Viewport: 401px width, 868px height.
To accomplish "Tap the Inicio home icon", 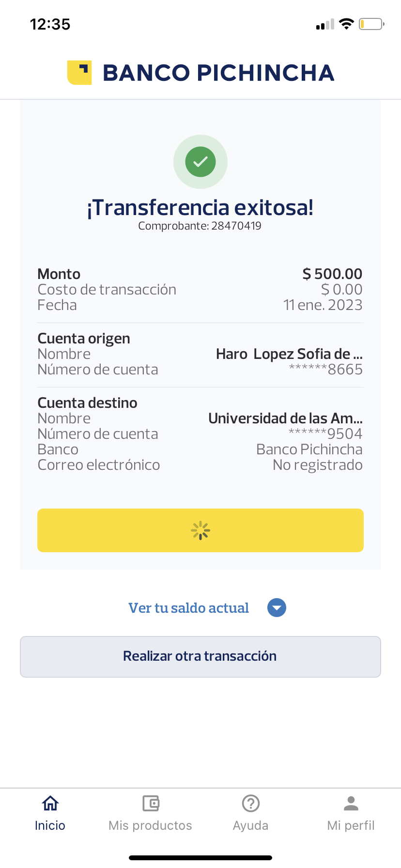I will (x=50, y=803).
